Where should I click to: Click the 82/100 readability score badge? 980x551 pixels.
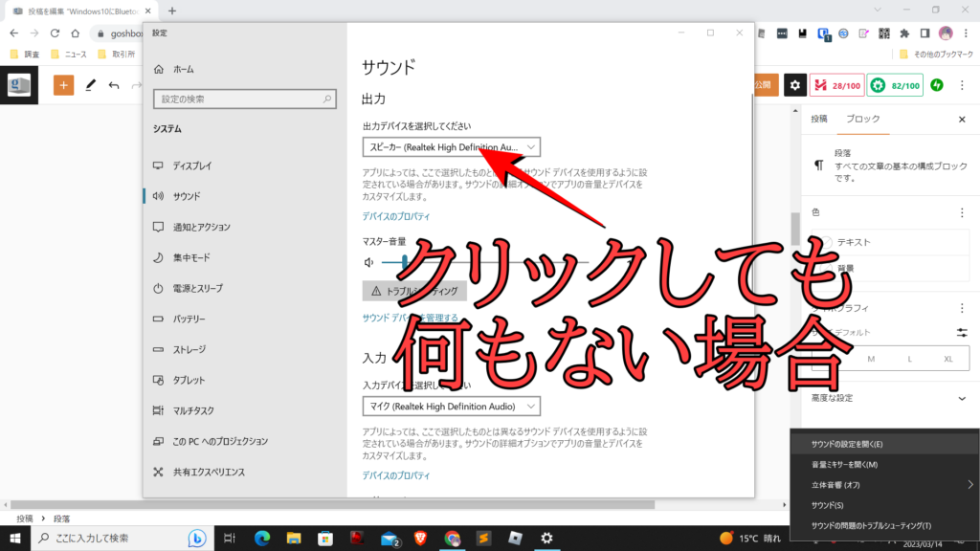(897, 85)
